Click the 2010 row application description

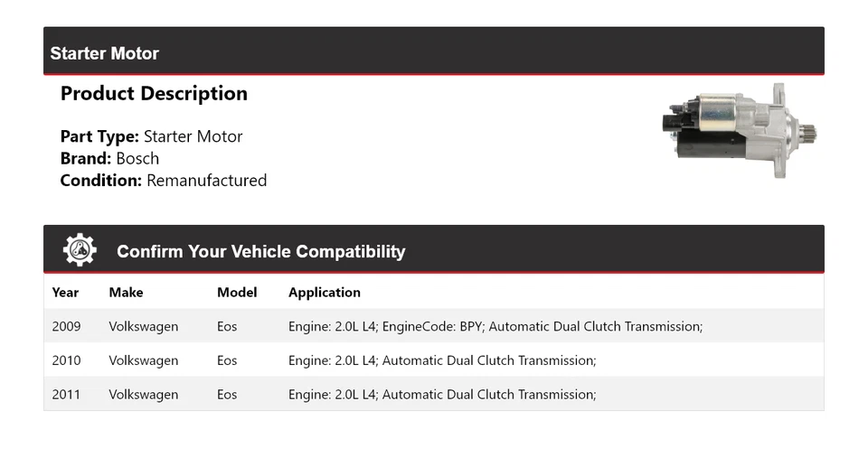coord(442,360)
